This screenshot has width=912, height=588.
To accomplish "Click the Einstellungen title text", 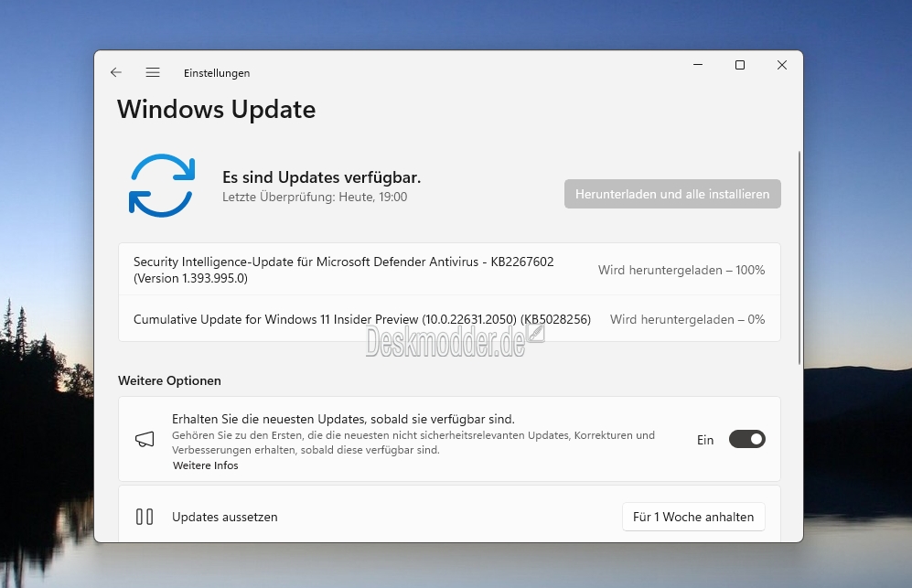I will click(217, 73).
